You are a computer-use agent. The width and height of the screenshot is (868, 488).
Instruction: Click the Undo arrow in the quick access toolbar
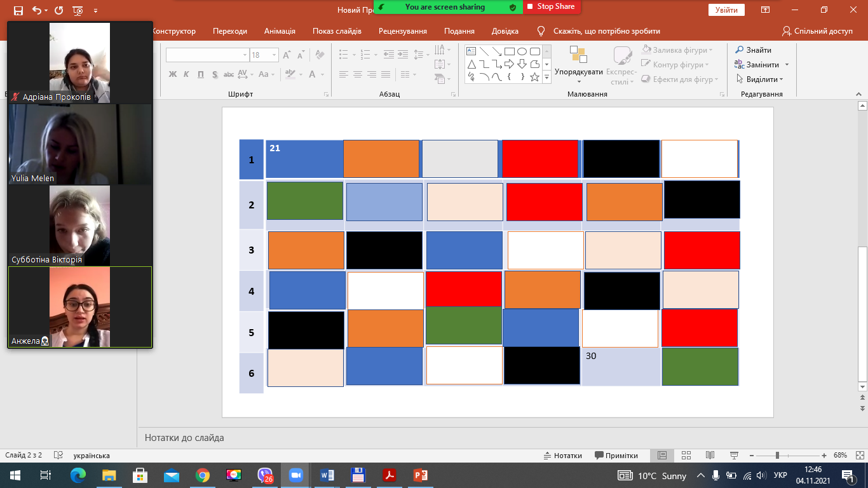(x=37, y=10)
